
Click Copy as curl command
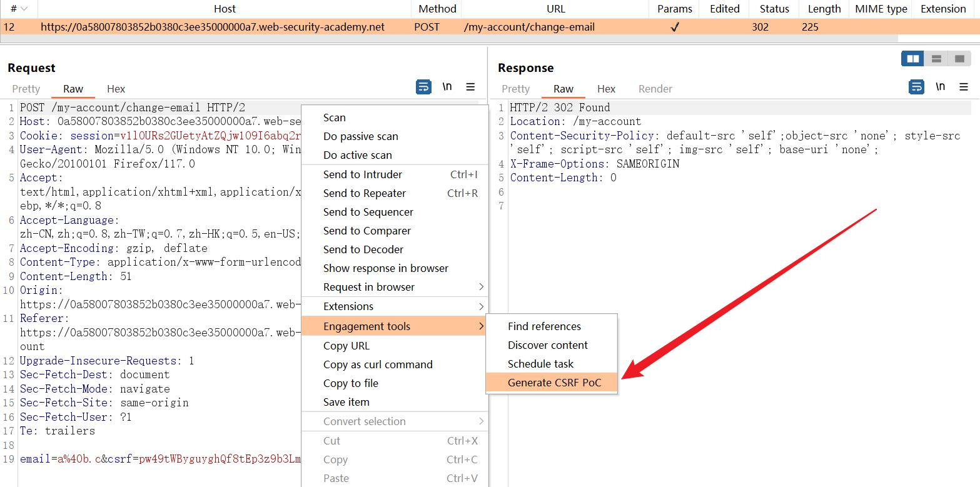[x=378, y=364]
